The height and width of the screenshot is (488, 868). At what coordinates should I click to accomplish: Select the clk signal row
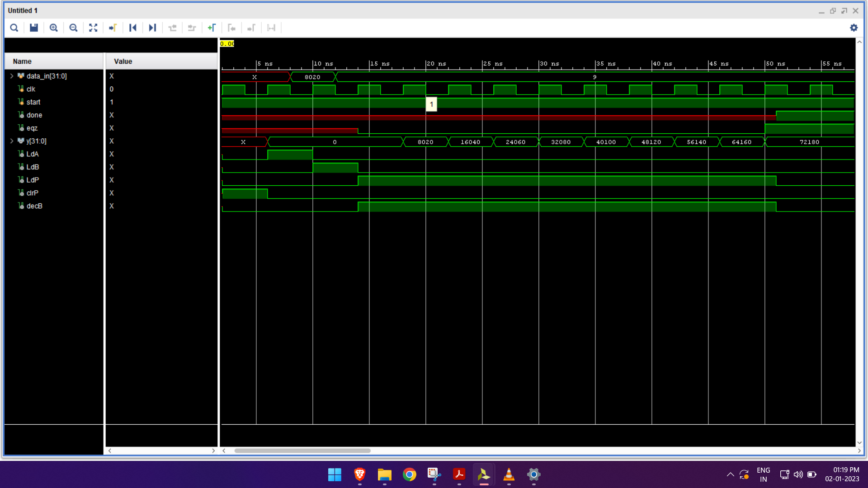(31, 89)
